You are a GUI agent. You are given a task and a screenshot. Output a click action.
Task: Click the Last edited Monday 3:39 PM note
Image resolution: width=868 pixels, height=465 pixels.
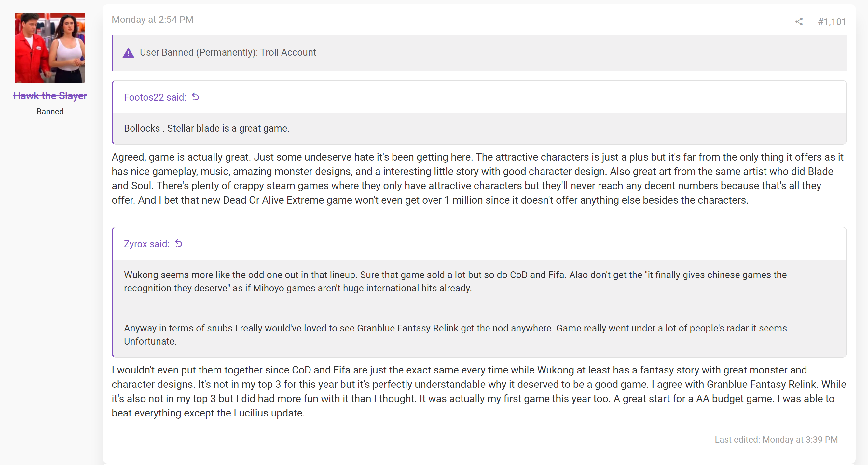(x=776, y=439)
